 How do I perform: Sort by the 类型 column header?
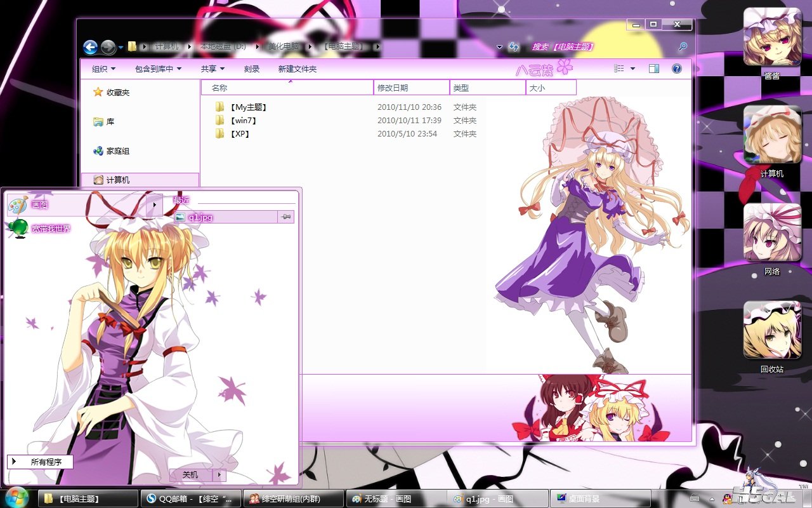point(488,88)
